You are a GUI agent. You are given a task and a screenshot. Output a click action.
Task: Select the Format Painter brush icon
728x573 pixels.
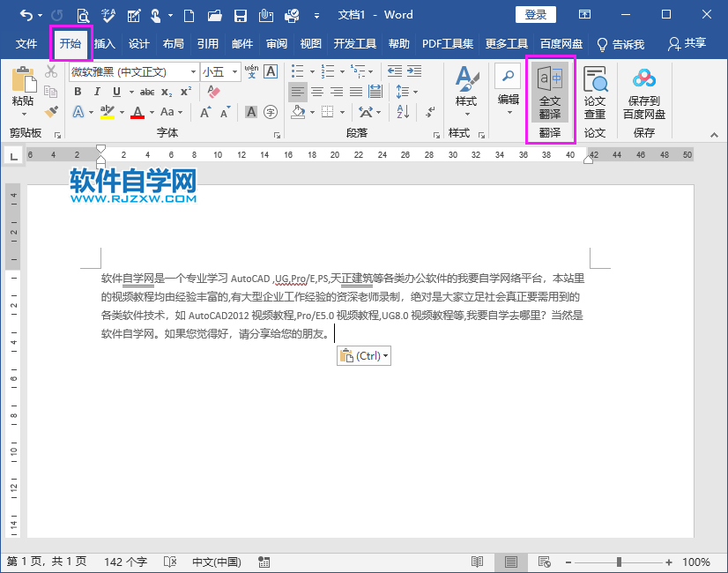[x=51, y=111]
